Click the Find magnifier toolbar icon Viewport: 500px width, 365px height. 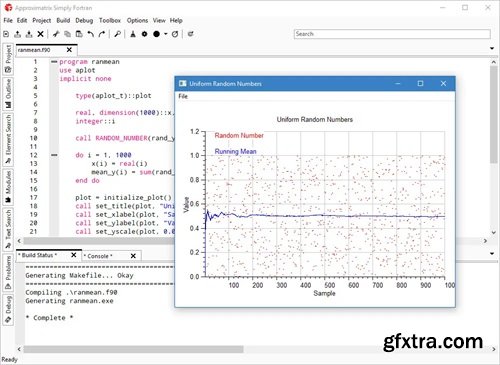click(x=117, y=34)
